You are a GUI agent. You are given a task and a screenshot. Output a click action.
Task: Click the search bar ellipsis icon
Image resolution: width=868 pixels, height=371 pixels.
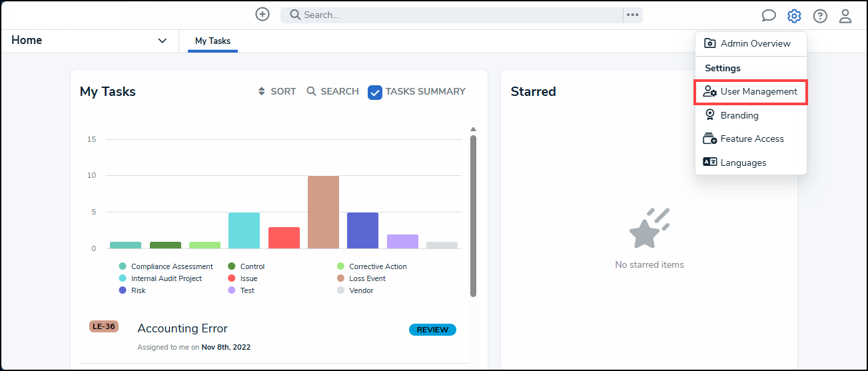(633, 15)
